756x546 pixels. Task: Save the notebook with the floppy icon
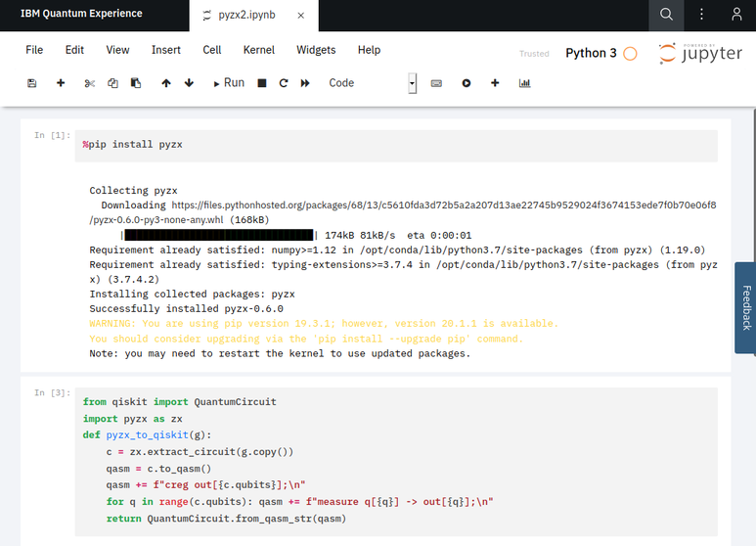click(32, 83)
